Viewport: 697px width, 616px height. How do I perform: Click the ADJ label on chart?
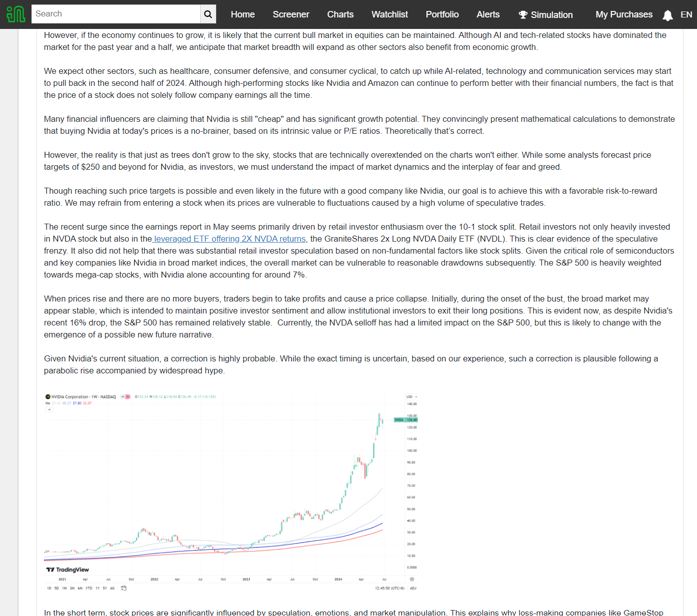(413, 588)
